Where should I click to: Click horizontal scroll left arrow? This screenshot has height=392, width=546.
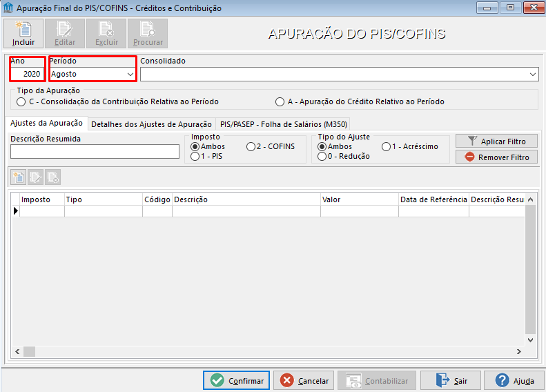point(17,351)
